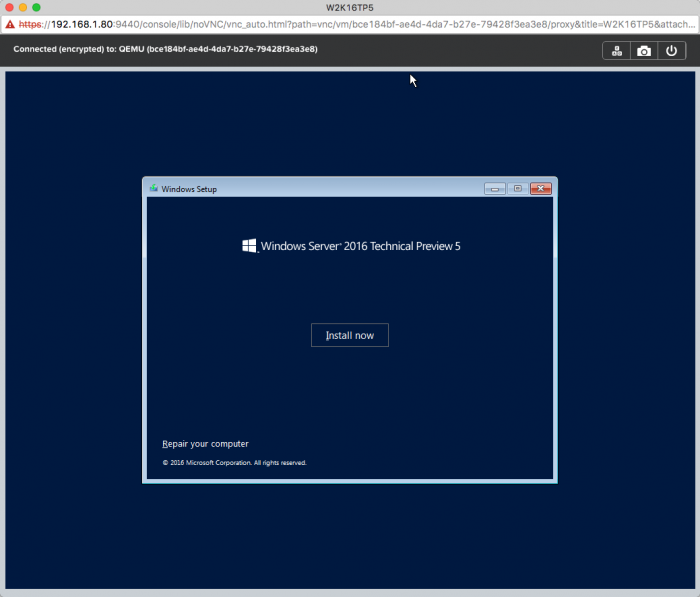Click the noVNC Ctrl-Alt-Del send icon

pos(617,51)
